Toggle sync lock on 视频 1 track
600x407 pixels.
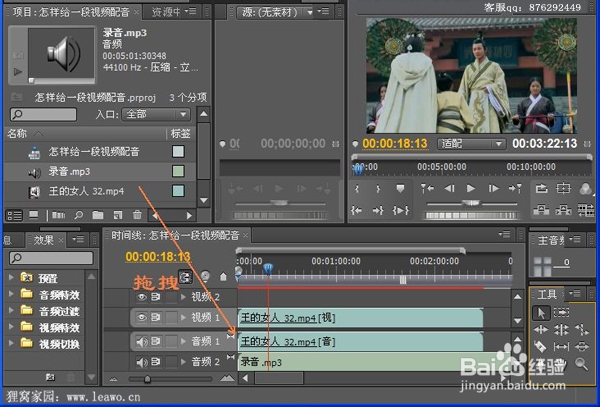pyautogui.click(x=156, y=317)
